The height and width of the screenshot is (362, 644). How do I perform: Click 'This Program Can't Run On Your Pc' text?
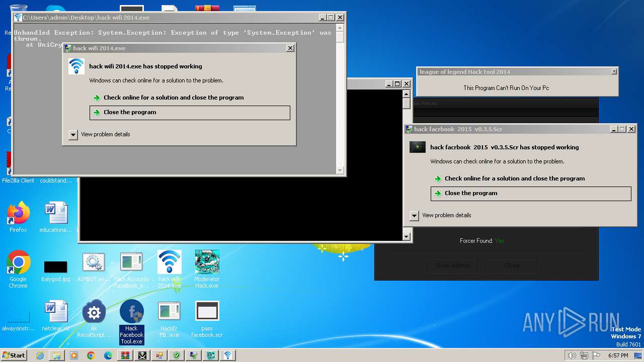tap(506, 88)
